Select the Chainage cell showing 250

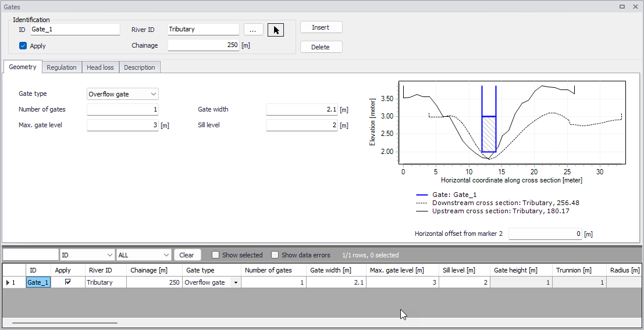(x=154, y=282)
